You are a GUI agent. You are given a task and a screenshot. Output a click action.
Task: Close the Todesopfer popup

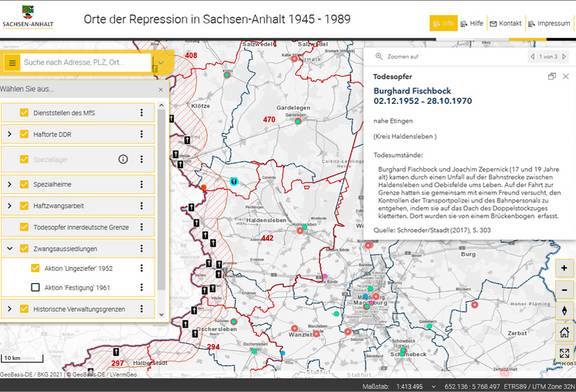click(x=566, y=76)
